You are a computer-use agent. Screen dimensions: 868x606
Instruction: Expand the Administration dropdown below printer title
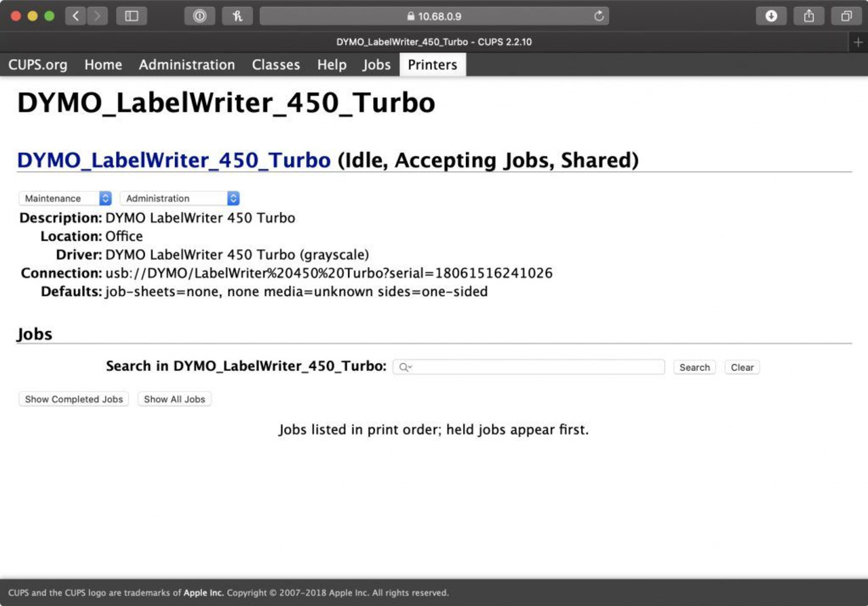pyautogui.click(x=180, y=198)
